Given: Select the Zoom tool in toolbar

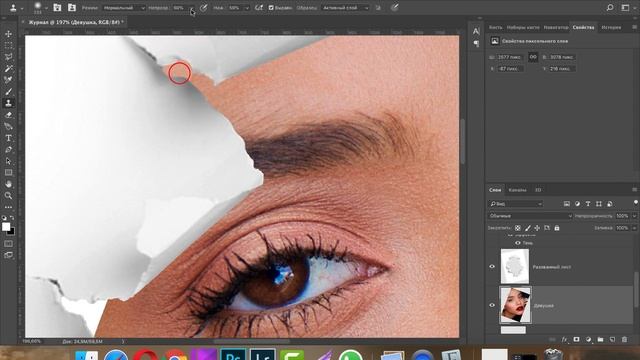Looking at the screenshot, I should tap(8, 196).
